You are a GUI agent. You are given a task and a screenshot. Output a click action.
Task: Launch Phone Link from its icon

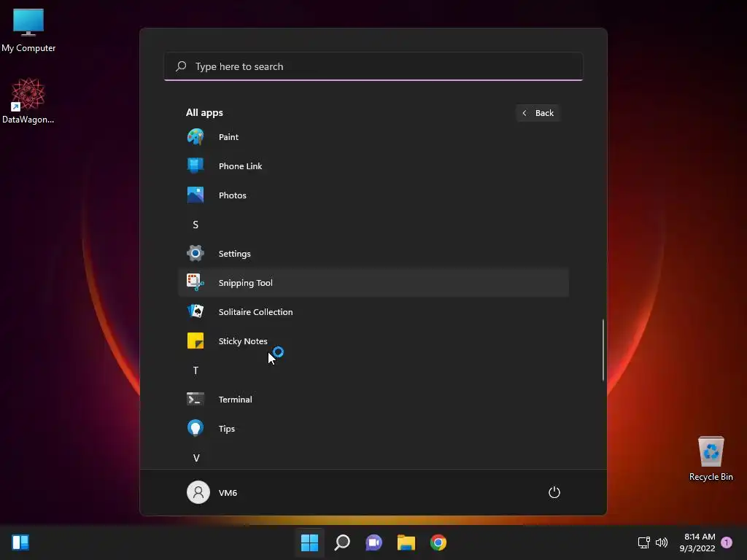(x=196, y=166)
